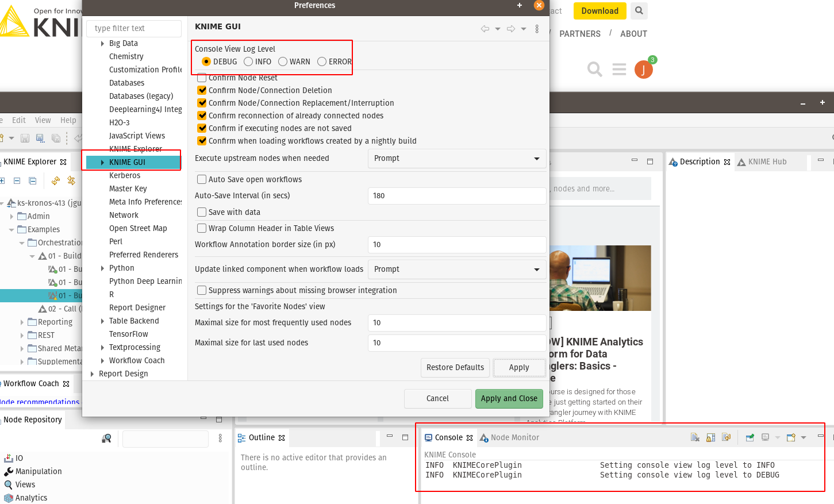Select INFO log level radio button
Image resolution: width=834 pixels, height=504 pixels.
coord(248,61)
